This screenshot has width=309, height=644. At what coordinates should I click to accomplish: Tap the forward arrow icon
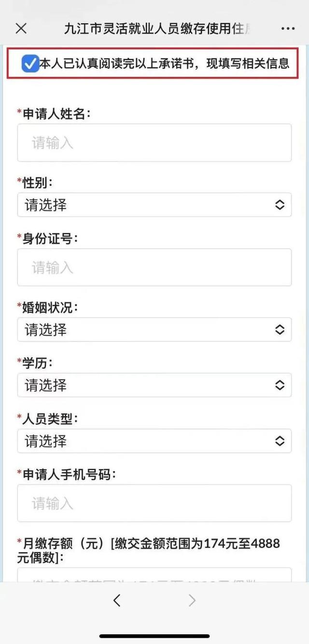192,600
